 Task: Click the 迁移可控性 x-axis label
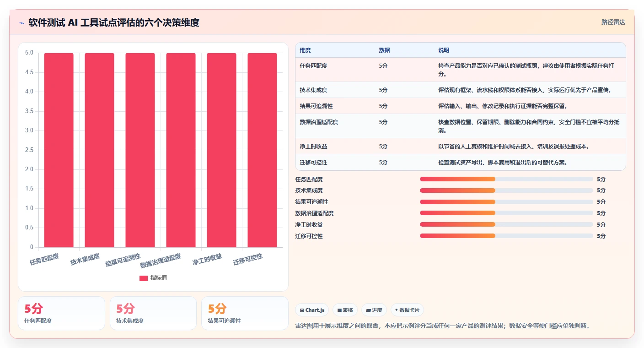(x=248, y=260)
